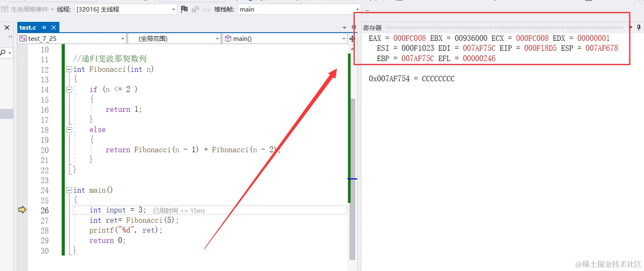Collapse the if block at line 14
644x271 pixels.
(x=69, y=90)
